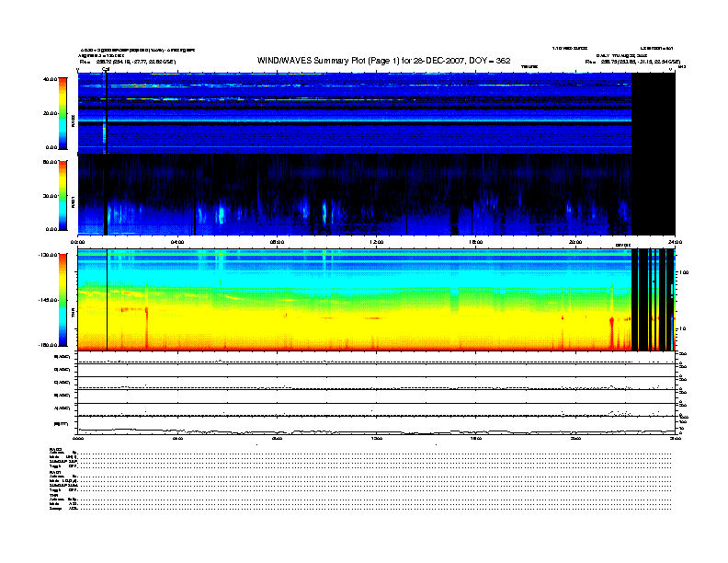Screen dimensions: 728x563
Task: Click the 100 label on TNR right axis
Action: pyautogui.click(x=684, y=272)
